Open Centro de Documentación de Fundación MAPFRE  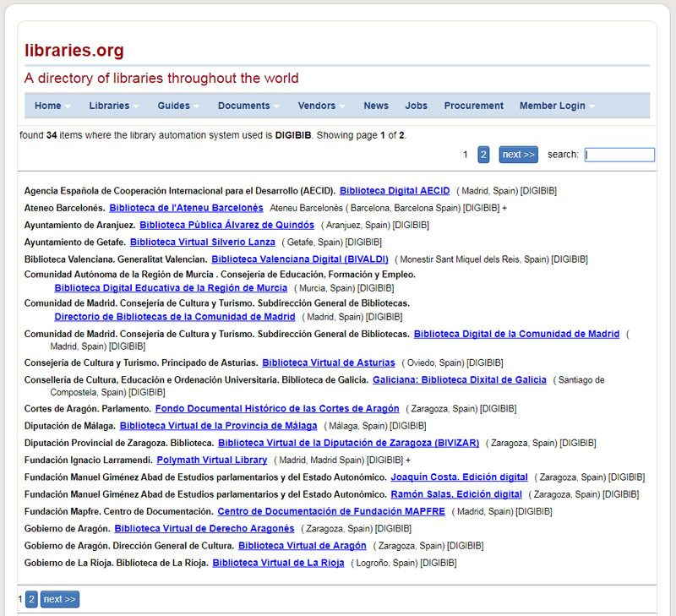331,511
